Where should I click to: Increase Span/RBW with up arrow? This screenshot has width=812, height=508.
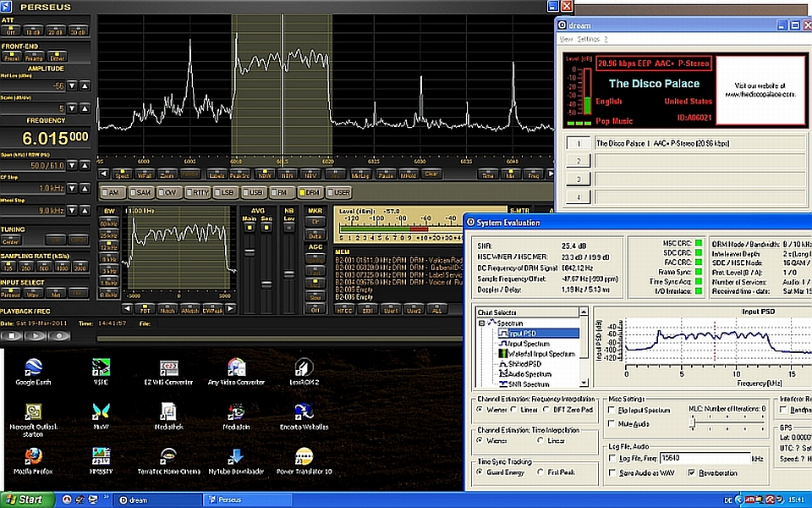[85, 165]
